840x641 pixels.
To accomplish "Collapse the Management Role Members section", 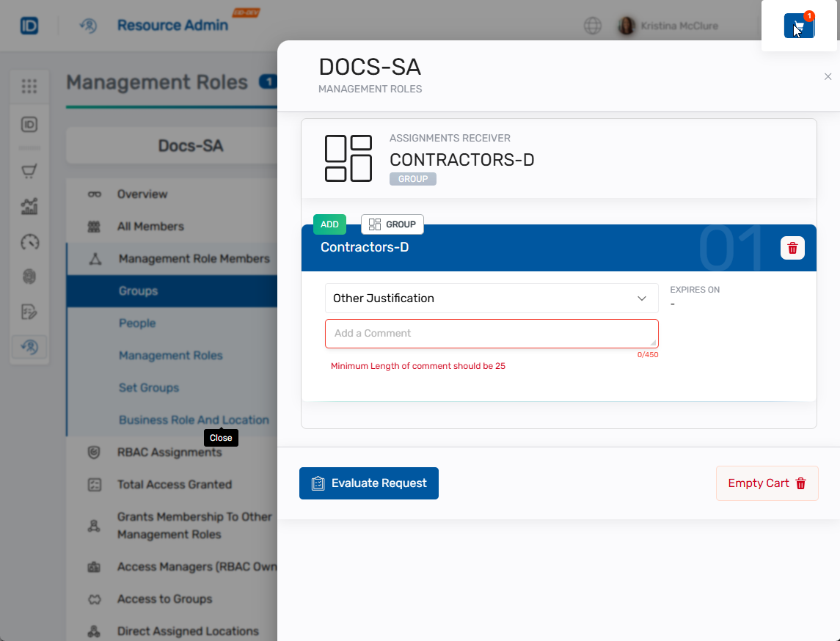I will 194,259.
